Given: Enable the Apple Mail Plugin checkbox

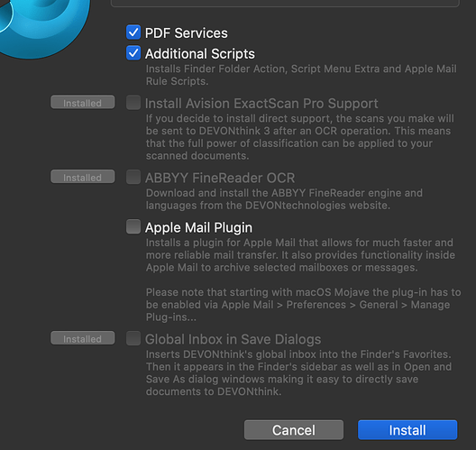Looking at the screenshot, I should (133, 226).
